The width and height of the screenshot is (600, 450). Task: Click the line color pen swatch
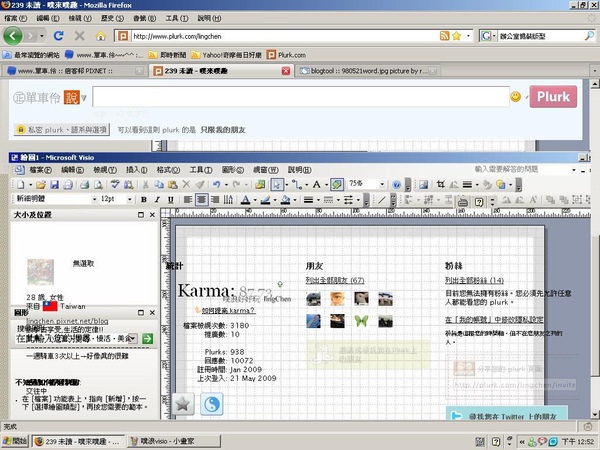click(x=266, y=200)
